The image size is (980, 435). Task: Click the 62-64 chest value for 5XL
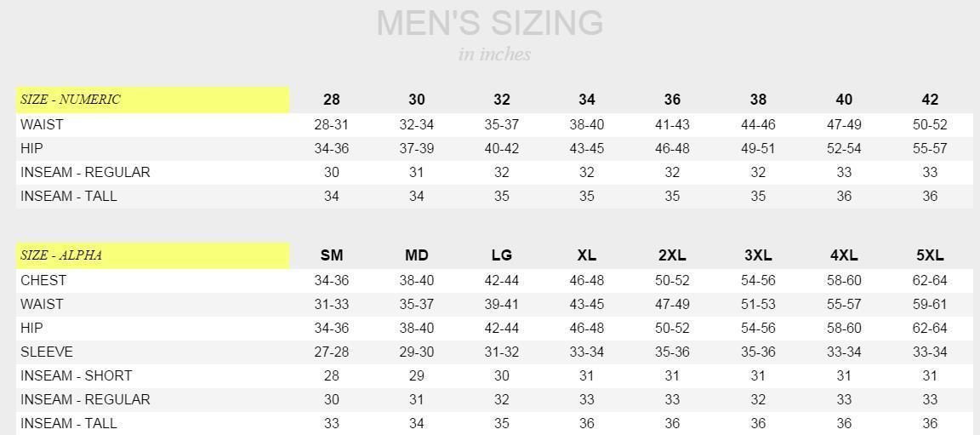(929, 281)
